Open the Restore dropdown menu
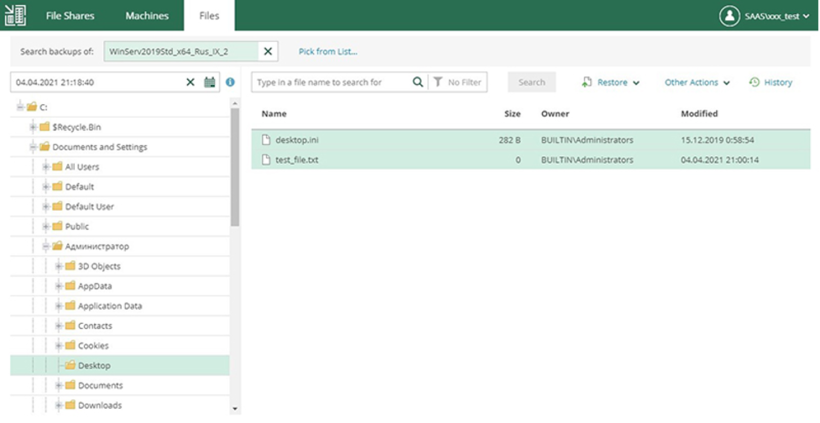The width and height of the screenshot is (820, 423). [611, 82]
